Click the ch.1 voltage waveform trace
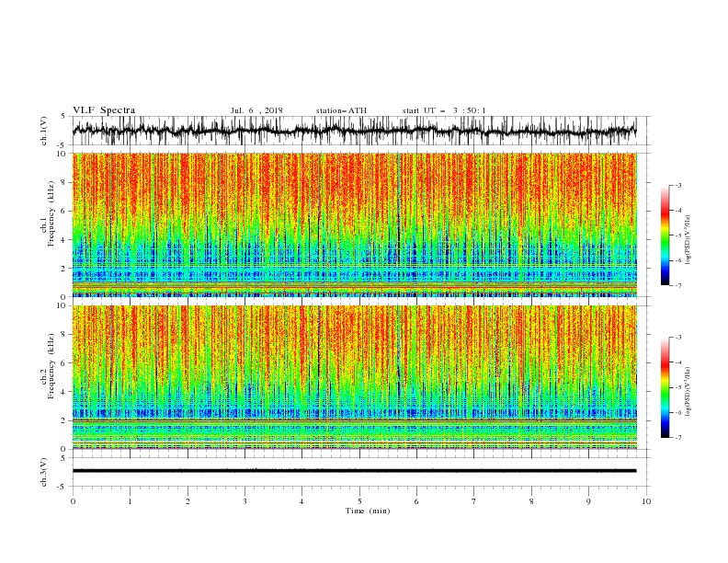 click(354, 131)
